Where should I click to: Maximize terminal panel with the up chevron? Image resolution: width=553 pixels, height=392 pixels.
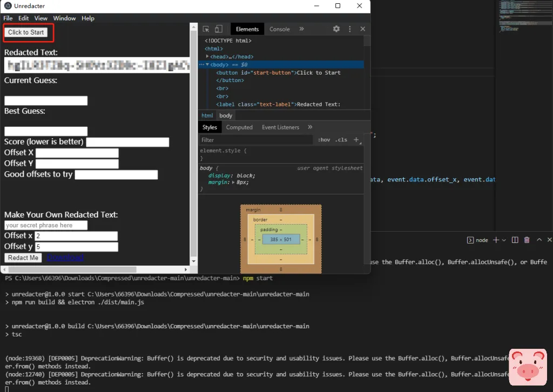coord(539,240)
